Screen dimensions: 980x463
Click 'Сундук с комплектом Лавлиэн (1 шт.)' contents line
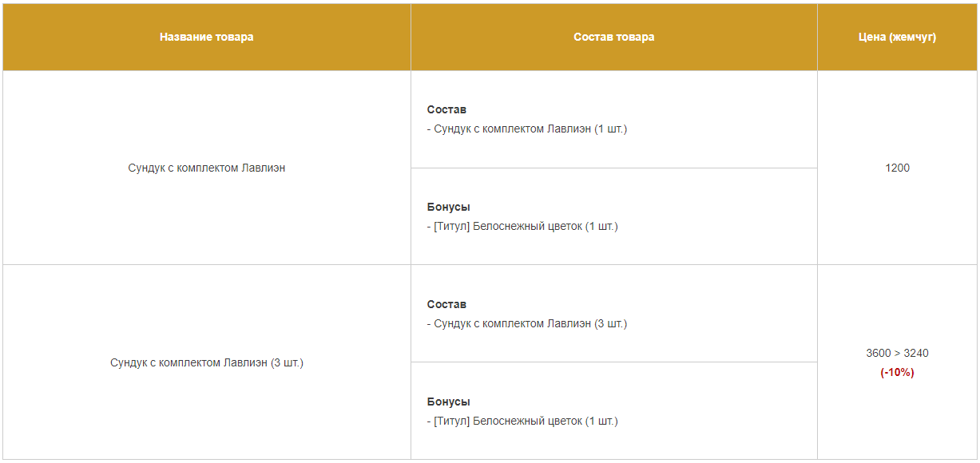coord(527,129)
